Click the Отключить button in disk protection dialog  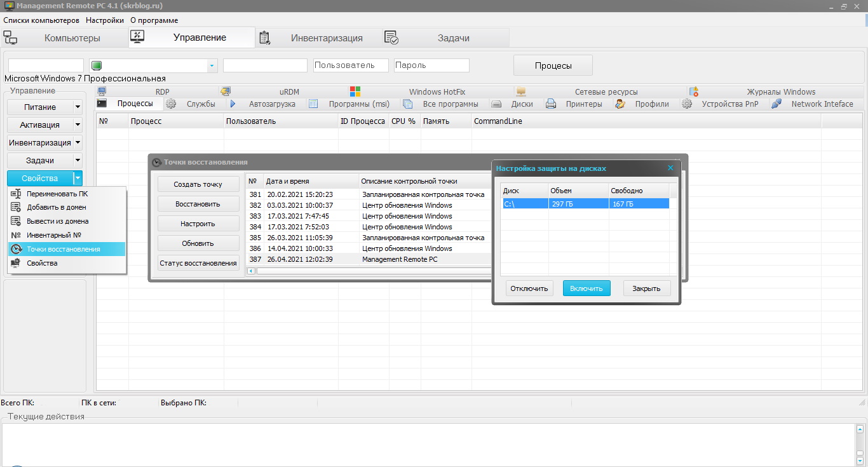pyautogui.click(x=529, y=288)
